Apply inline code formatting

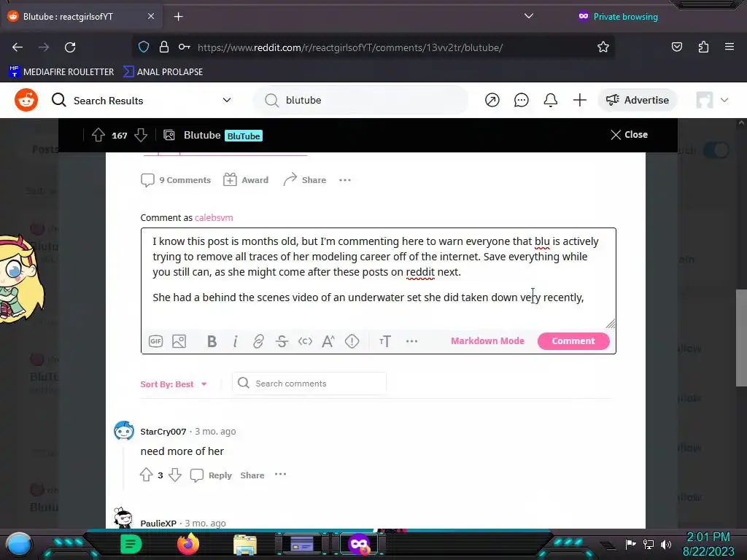[x=305, y=341]
